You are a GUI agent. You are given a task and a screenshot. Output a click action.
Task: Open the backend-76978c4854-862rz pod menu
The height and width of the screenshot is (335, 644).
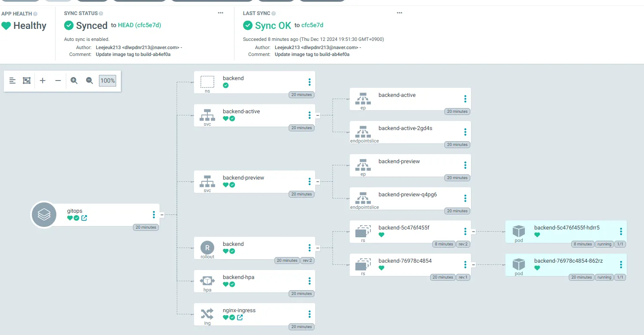(x=621, y=264)
